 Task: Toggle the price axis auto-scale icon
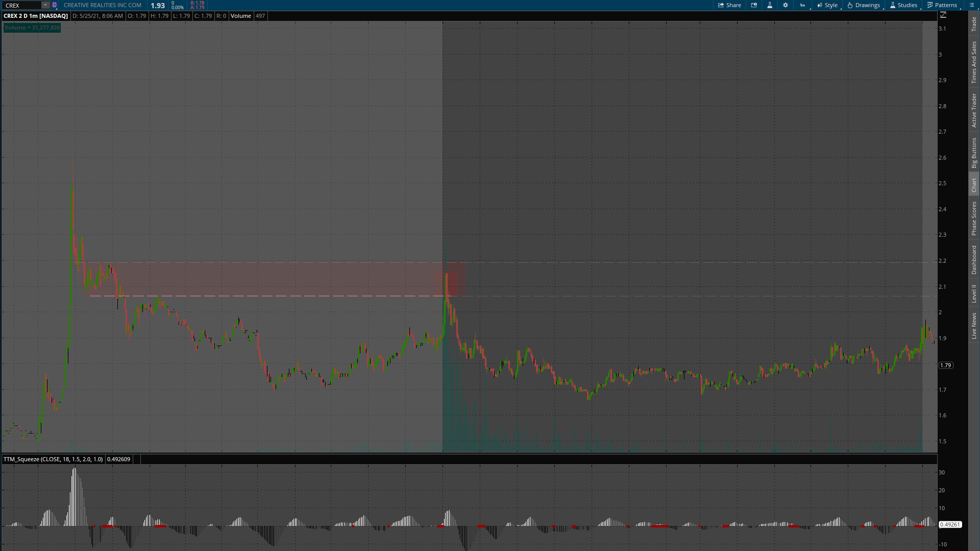click(x=943, y=15)
